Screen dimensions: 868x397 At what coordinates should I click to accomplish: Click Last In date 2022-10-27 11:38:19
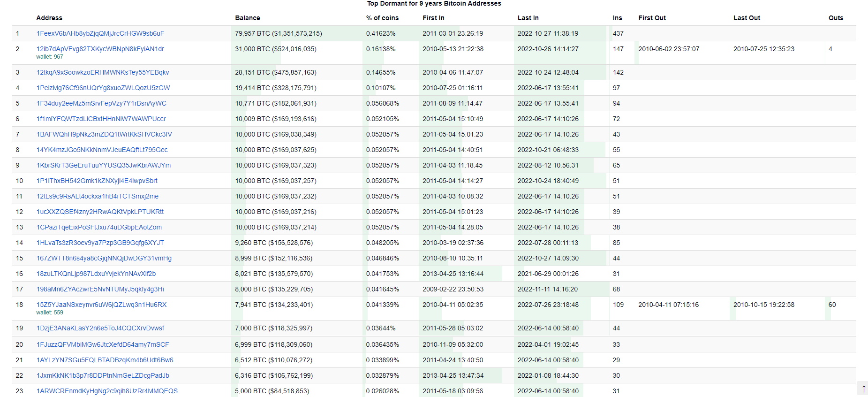[548, 33]
